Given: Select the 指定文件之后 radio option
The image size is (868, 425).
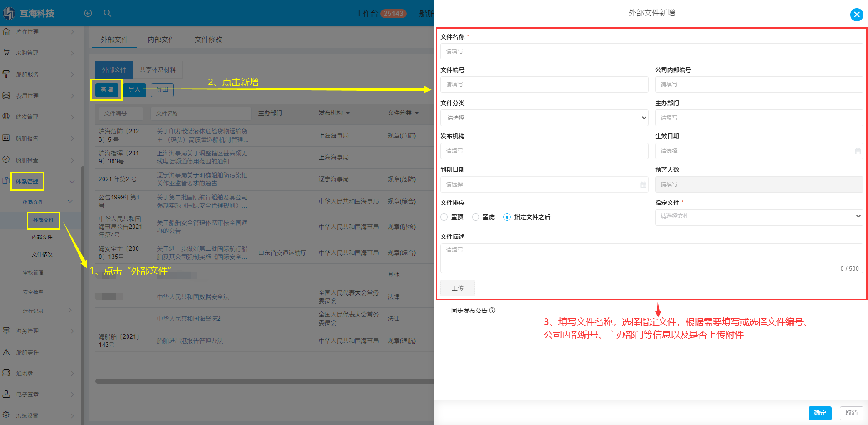Looking at the screenshot, I should tap(507, 217).
